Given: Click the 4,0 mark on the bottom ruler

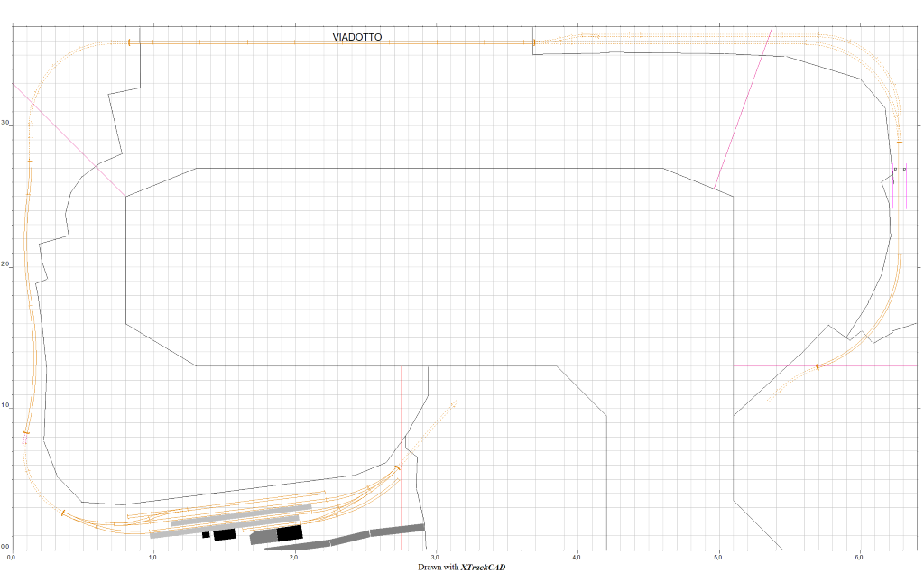Looking at the screenshot, I should [577, 555].
